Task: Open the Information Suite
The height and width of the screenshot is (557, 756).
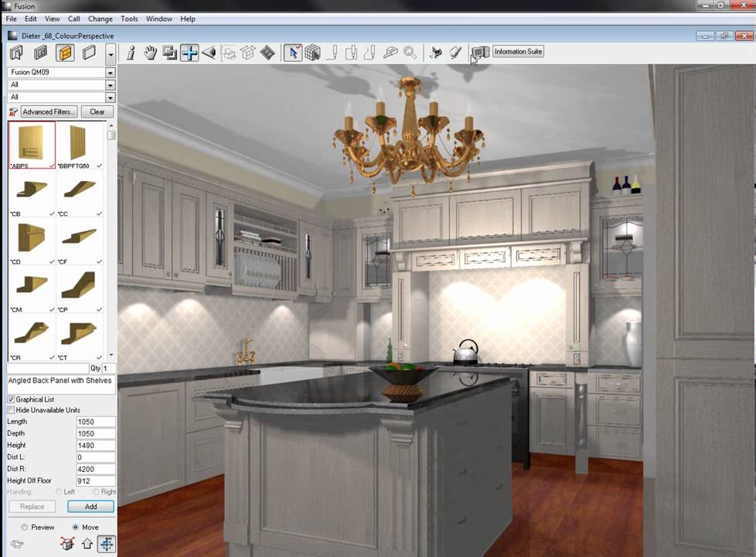Action: pos(519,52)
